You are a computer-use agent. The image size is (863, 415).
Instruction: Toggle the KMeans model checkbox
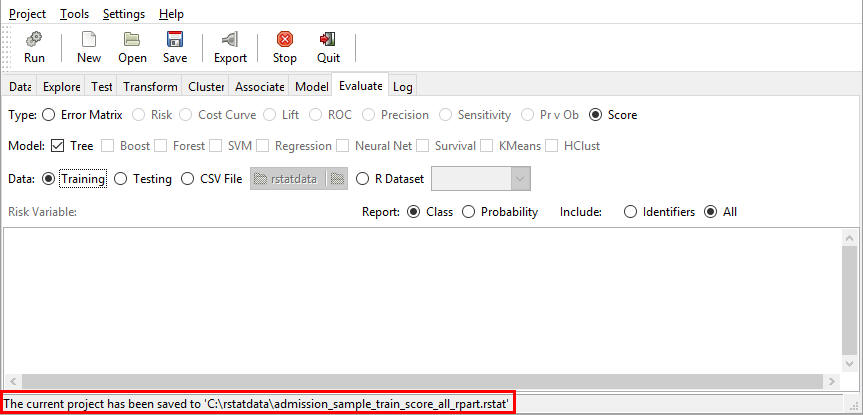(x=487, y=146)
